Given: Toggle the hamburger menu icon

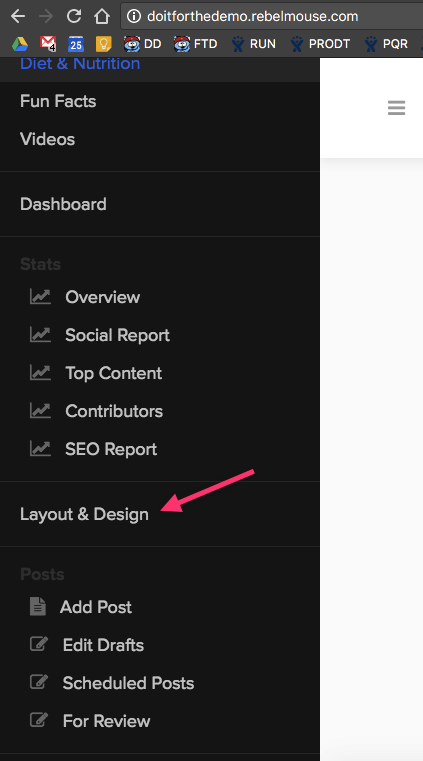Looking at the screenshot, I should coord(396,108).
